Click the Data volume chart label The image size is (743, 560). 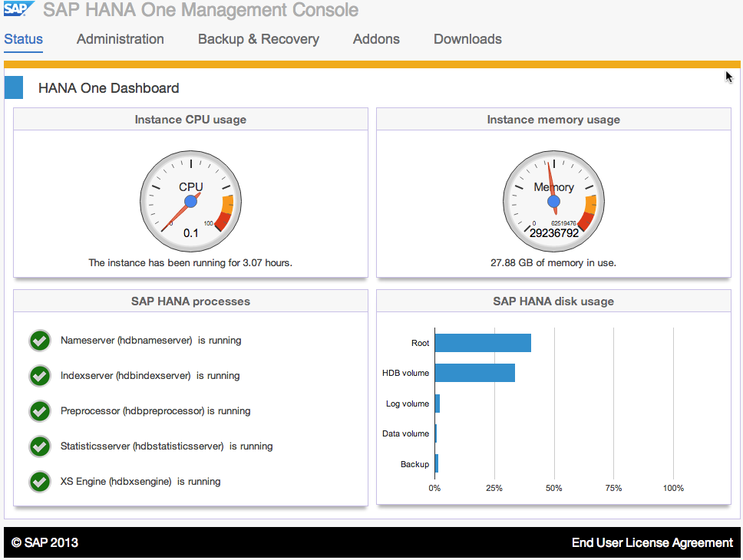405,433
